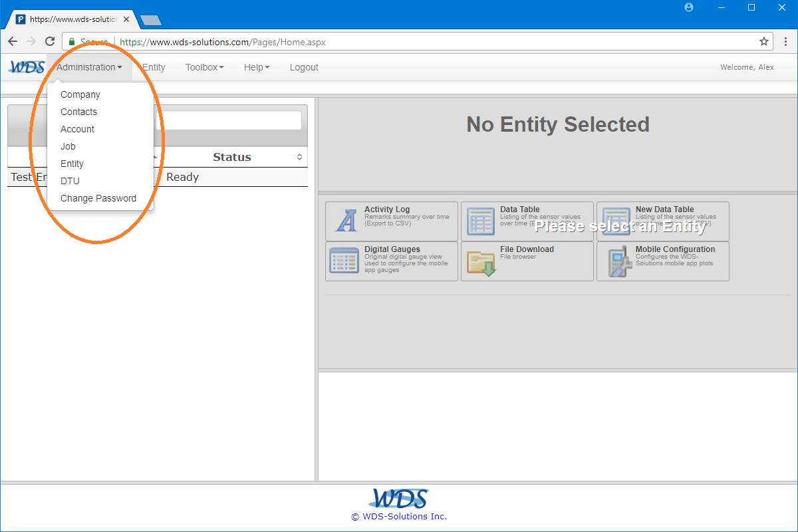Click the WDS logo in navbar
Viewport: 798px width, 532px height.
click(27, 67)
